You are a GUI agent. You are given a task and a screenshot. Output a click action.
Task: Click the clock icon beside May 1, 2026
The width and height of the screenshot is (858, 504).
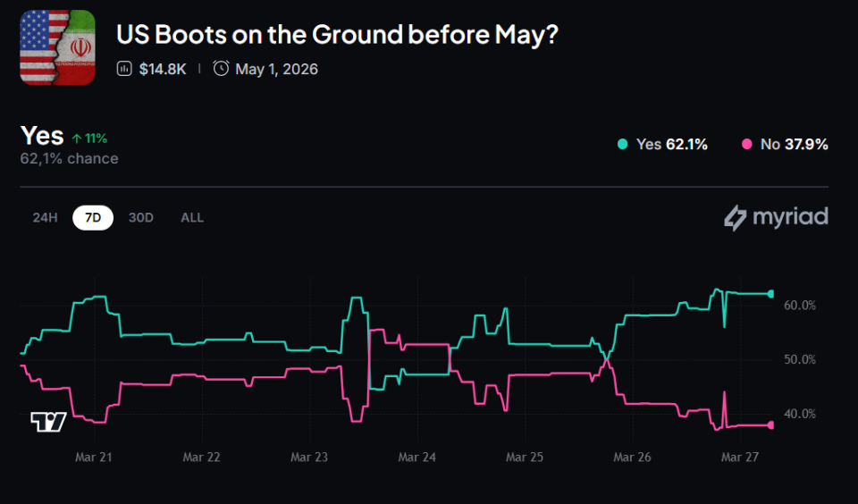coord(221,70)
